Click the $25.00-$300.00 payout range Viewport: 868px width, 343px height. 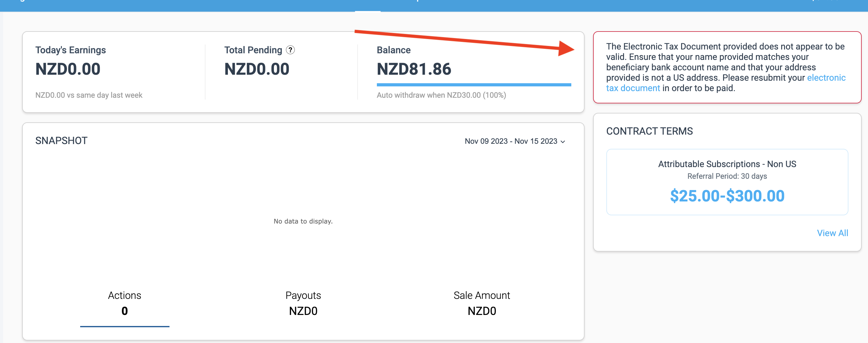pos(727,196)
